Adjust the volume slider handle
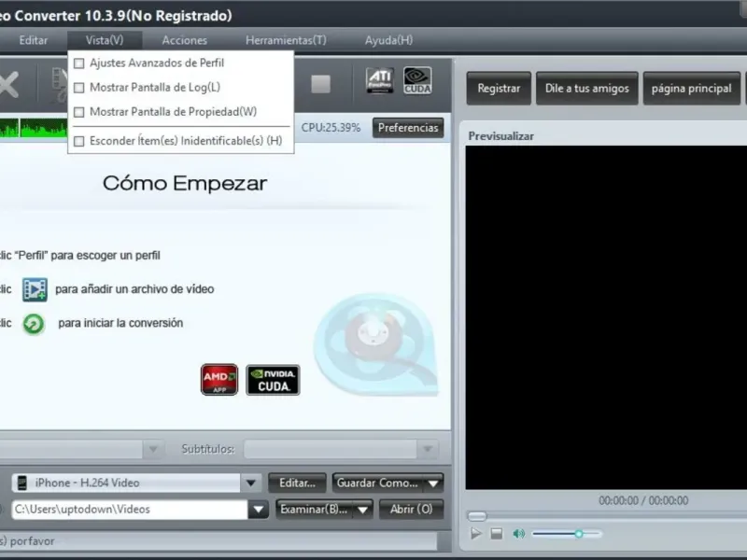Screen dimensions: 747x560 coord(578,534)
